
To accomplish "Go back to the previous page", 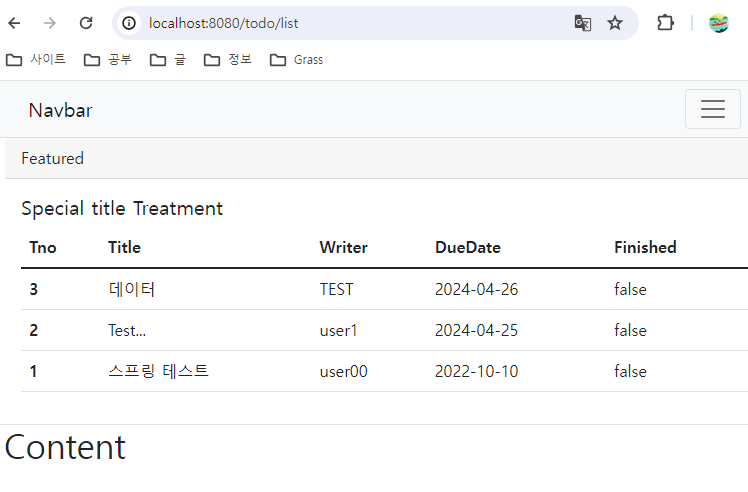I will 15,23.
